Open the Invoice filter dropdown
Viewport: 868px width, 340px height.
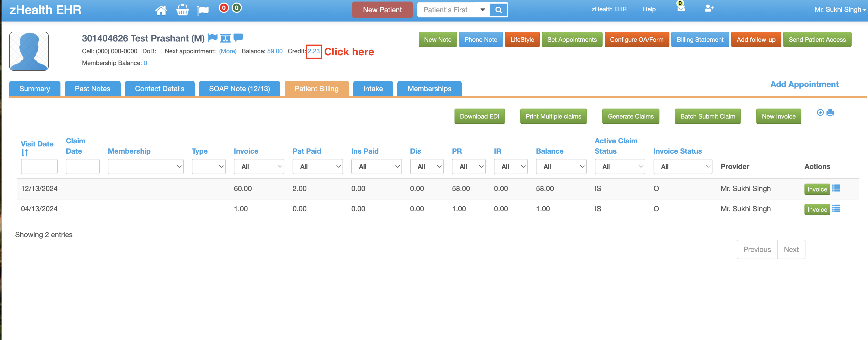[x=259, y=166]
